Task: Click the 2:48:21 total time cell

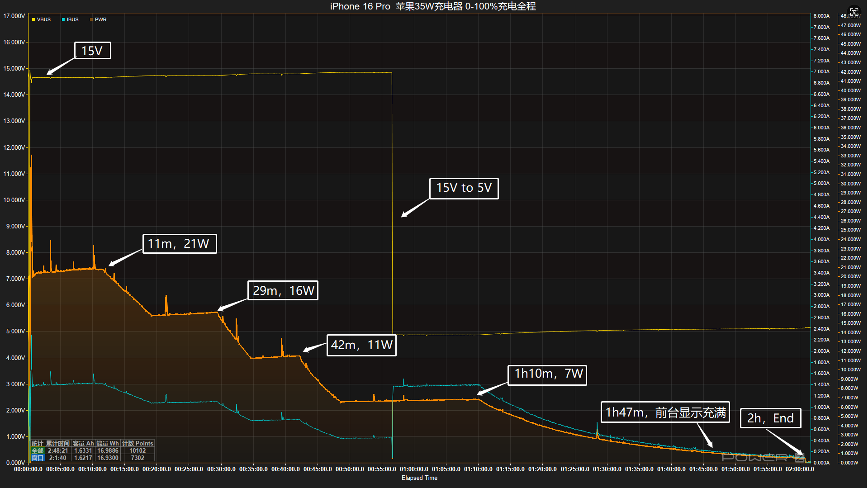Action: (x=58, y=450)
